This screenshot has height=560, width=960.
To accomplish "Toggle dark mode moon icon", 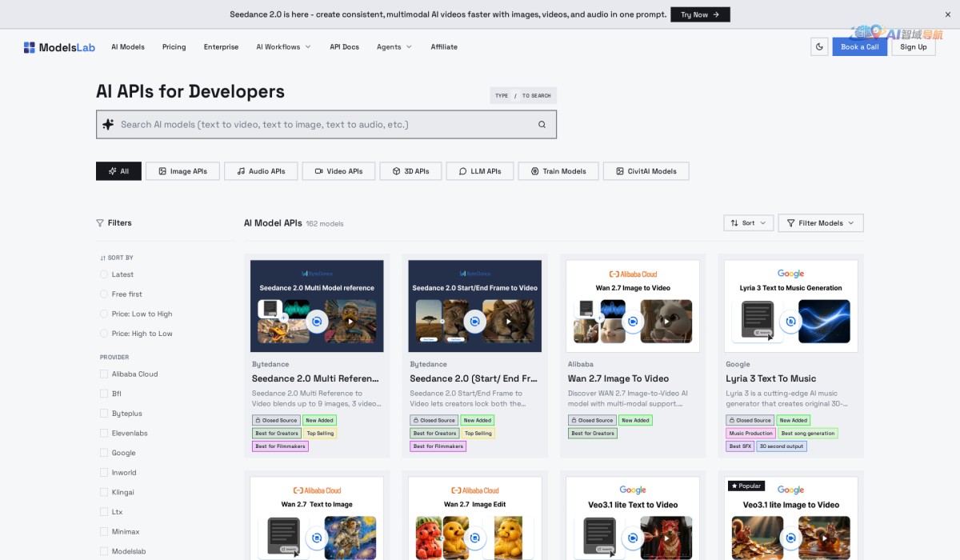I will [819, 47].
